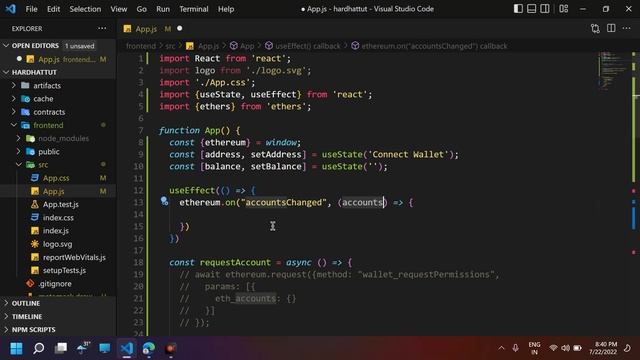The image size is (640, 360).
Task: Collapse the frontend folder
Action: 58,125
